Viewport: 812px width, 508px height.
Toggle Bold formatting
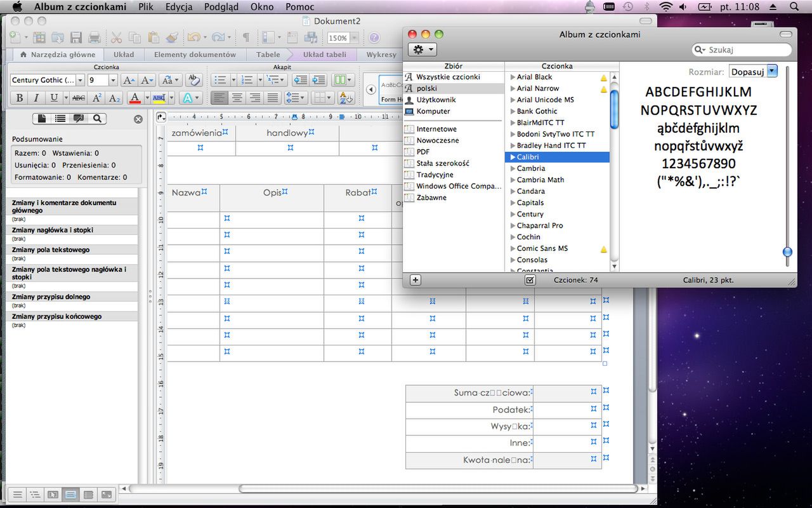tap(20, 98)
